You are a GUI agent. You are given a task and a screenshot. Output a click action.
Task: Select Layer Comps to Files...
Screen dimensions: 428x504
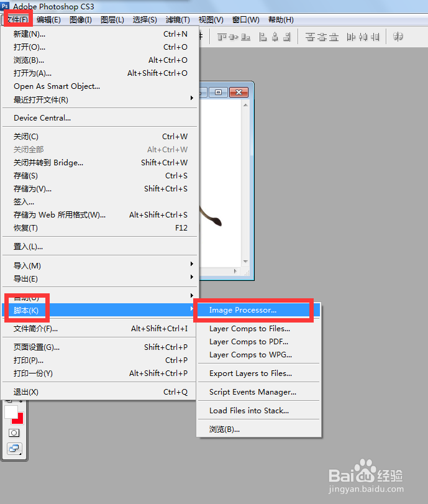(259, 329)
